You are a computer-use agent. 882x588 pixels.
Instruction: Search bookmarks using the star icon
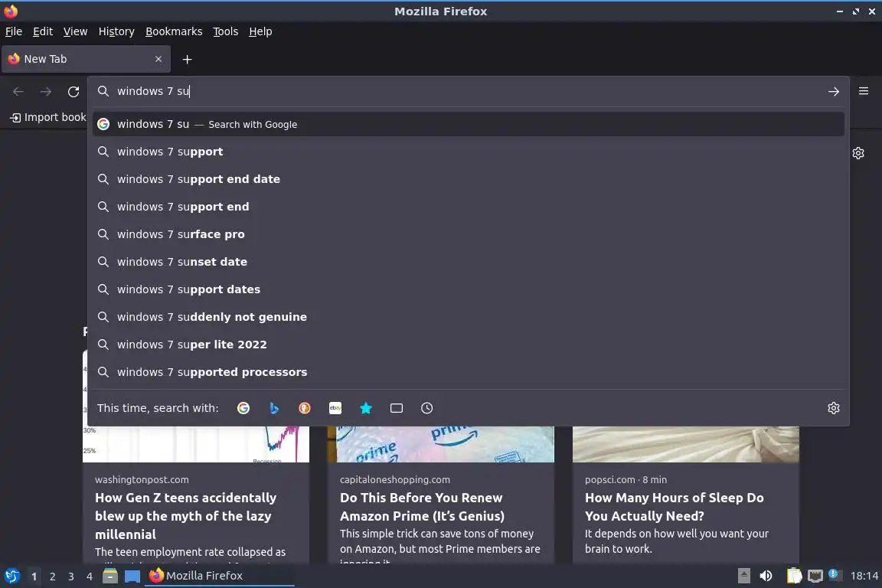[x=366, y=408]
